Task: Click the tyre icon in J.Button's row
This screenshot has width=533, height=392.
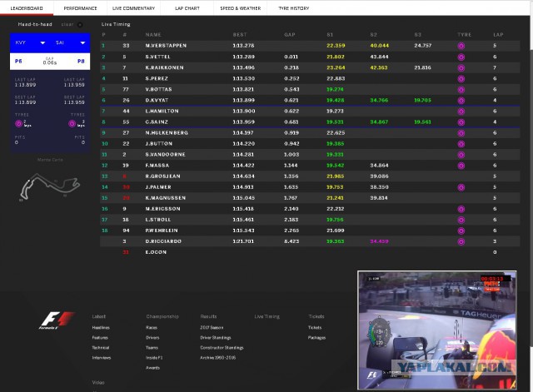Action: pyautogui.click(x=461, y=144)
